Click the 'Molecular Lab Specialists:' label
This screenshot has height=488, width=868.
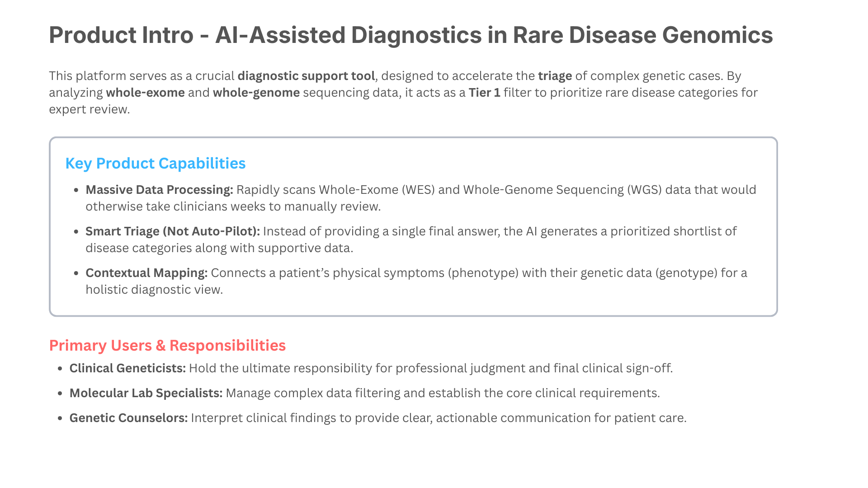(x=146, y=393)
